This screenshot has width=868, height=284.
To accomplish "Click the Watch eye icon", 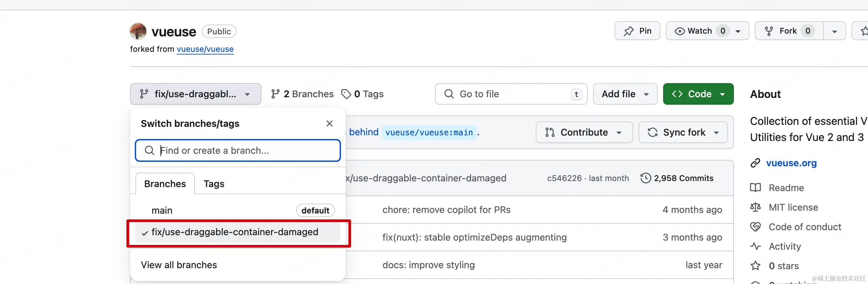I will tap(680, 31).
